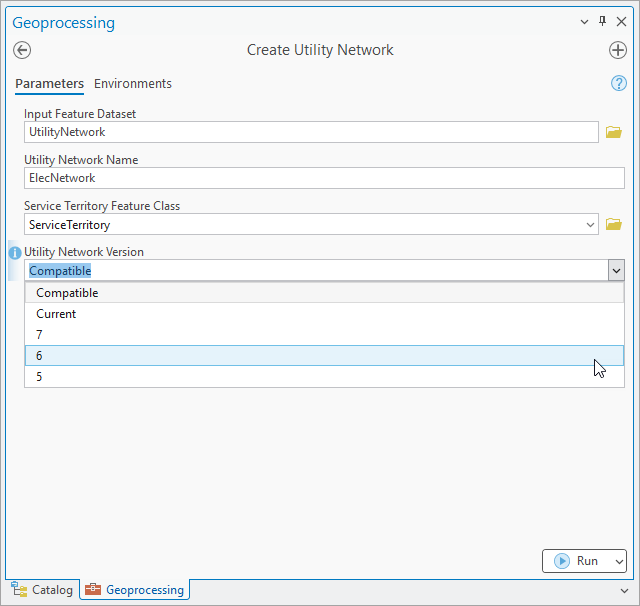Switch to the Environments tab
This screenshot has height=606, width=640.
tap(133, 84)
